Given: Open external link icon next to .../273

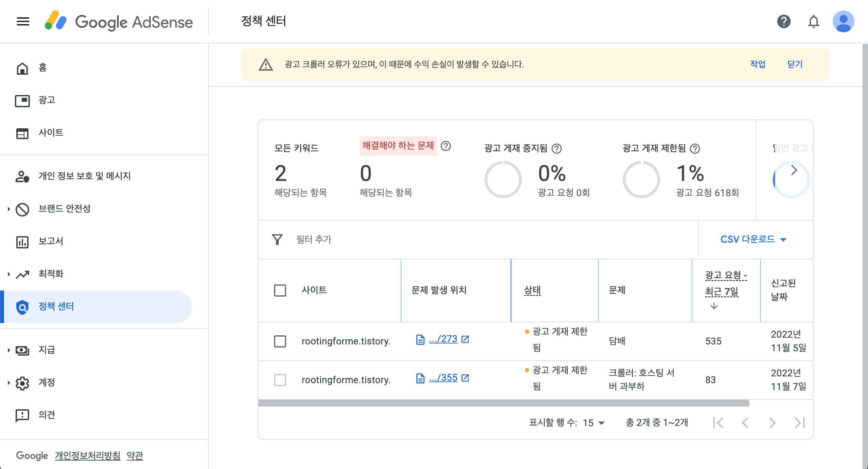Looking at the screenshot, I should 465,339.
